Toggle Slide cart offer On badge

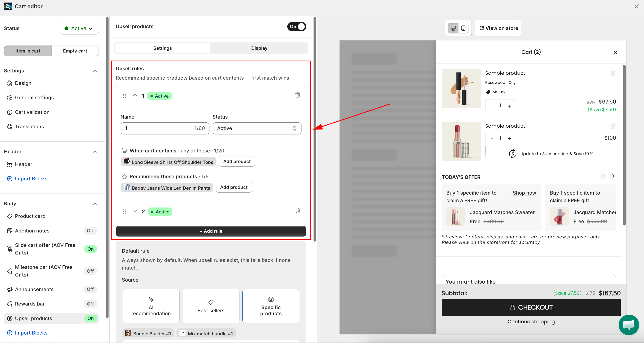click(91, 249)
